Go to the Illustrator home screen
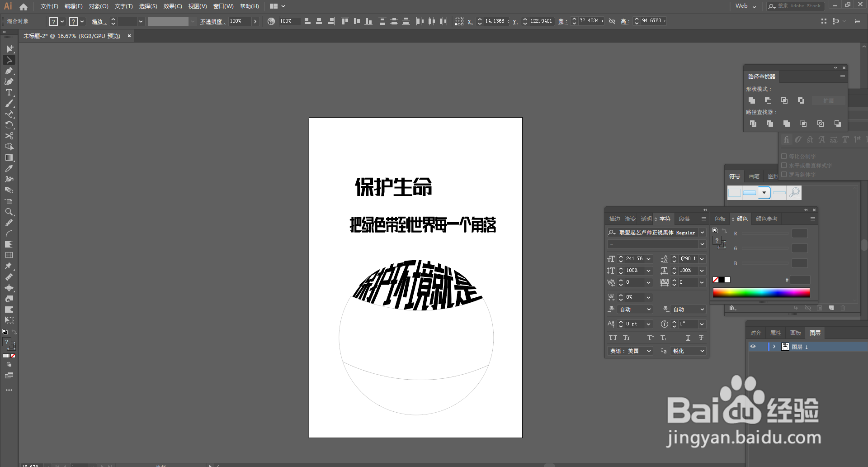 [24, 6]
